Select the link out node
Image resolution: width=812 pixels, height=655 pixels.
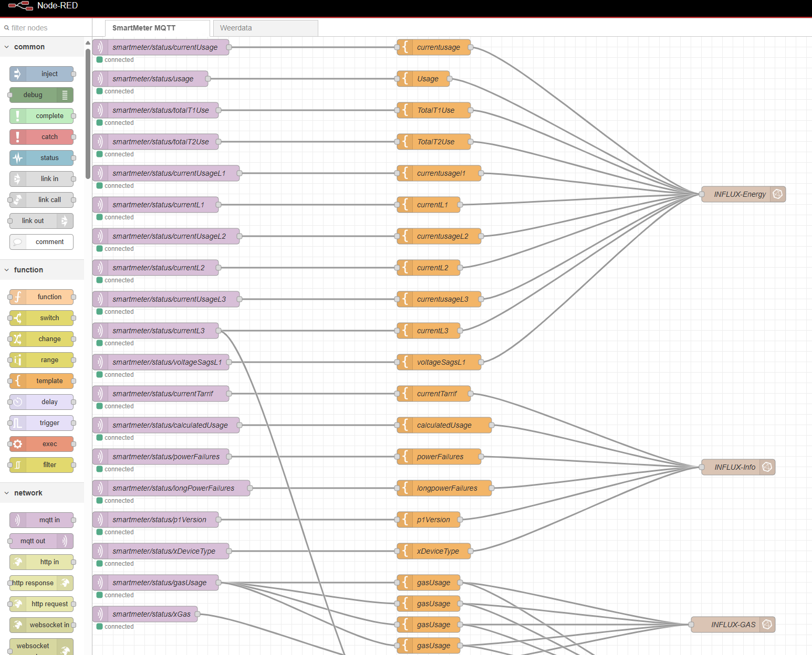[x=41, y=221]
